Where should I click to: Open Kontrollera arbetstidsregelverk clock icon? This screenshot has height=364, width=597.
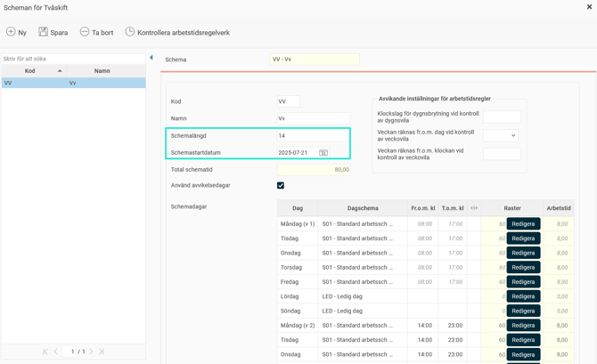point(130,32)
